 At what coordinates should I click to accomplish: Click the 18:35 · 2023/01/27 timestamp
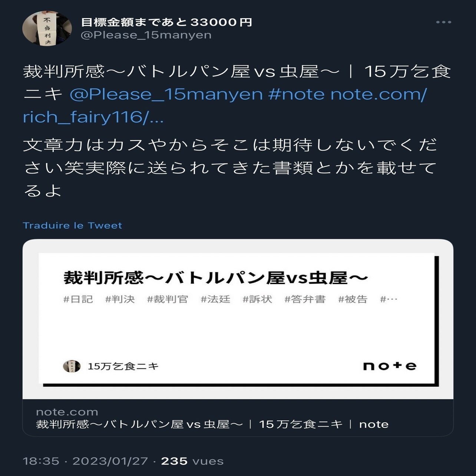click(x=85, y=461)
